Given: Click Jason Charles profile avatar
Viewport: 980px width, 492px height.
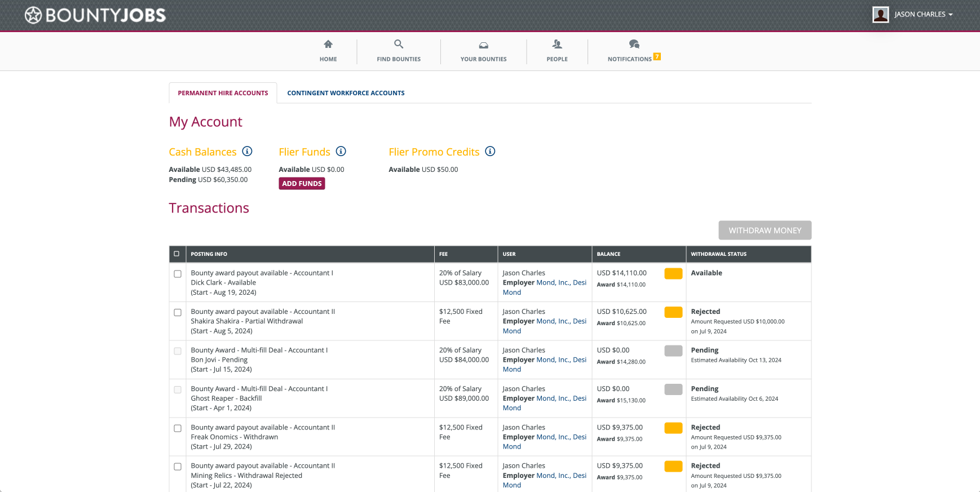Looking at the screenshot, I should click(x=880, y=15).
